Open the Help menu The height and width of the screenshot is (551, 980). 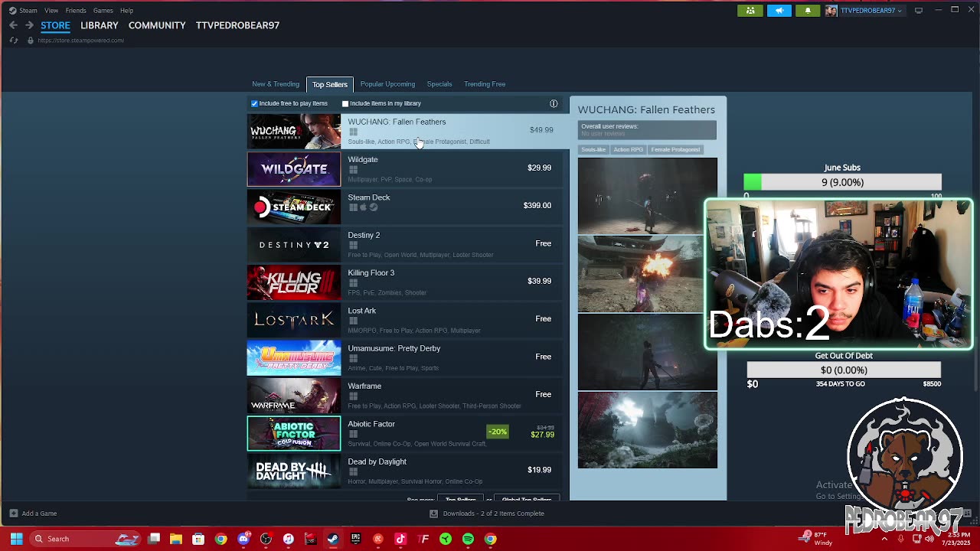[x=126, y=11]
